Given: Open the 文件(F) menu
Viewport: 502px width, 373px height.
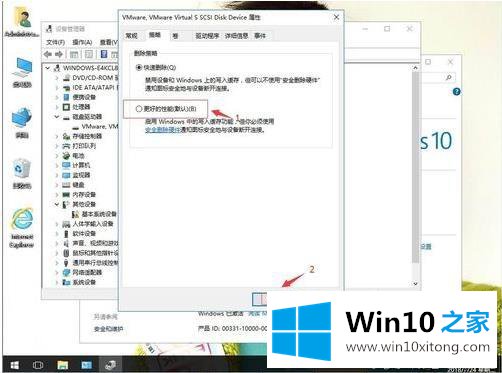Looking at the screenshot, I should click(x=55, y=42).
